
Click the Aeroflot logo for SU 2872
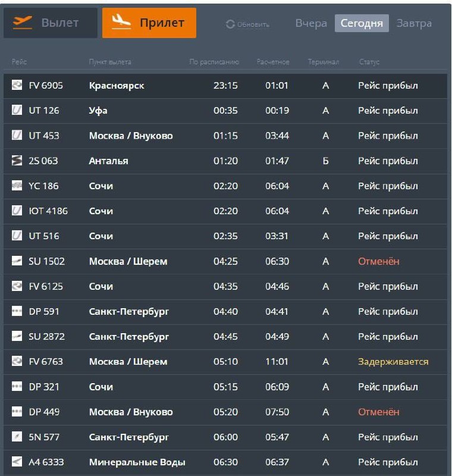17,336
